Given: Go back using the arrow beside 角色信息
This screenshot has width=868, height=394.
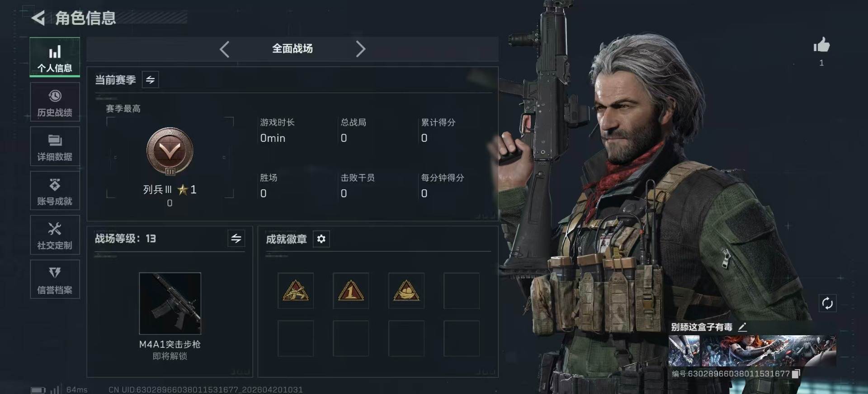Looking at the screenshot, I should (38, 18).
